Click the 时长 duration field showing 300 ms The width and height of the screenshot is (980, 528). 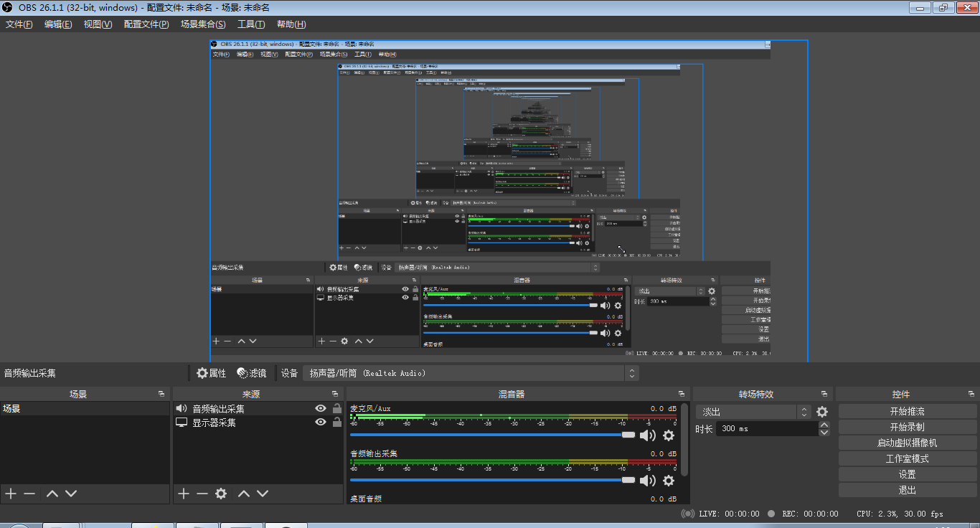tap(767, 428)
